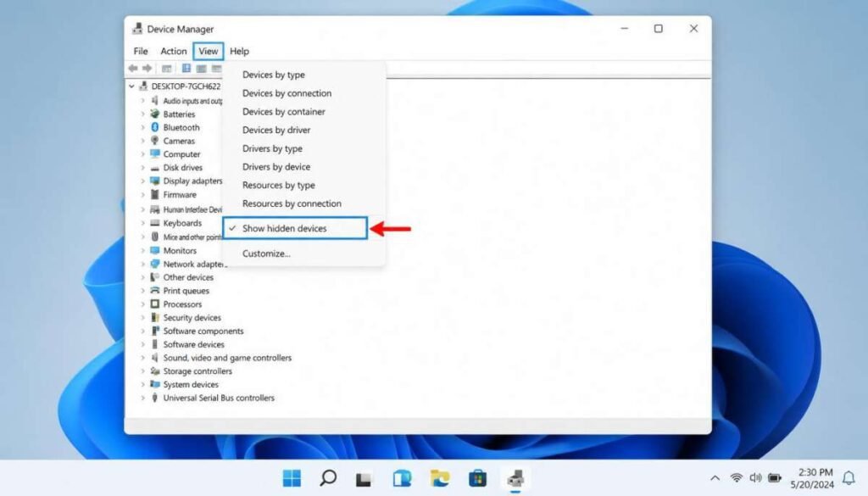Select the Universal Serial Bus controllers icon
The width and height of the screenshot is (868, 496).
155,398
